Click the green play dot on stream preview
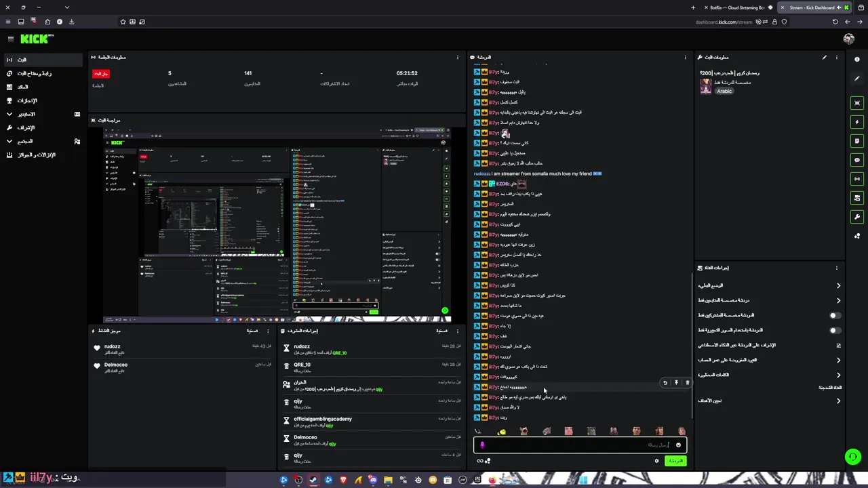Image resolution: width=868 pixels, height=488 pixels. click(x=445, y=311)
